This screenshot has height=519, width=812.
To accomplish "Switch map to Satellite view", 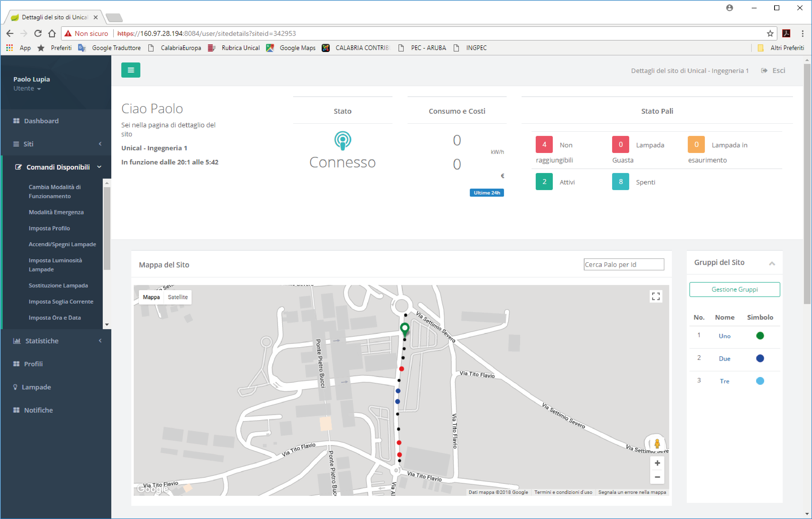I will pyautogui.click(x=178, y=297).
